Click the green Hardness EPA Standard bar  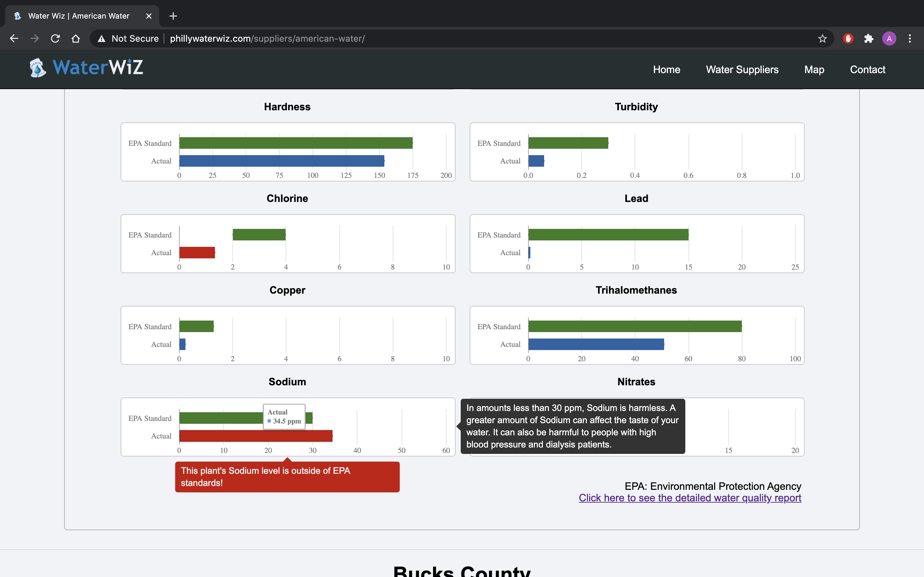click(295, 143)
